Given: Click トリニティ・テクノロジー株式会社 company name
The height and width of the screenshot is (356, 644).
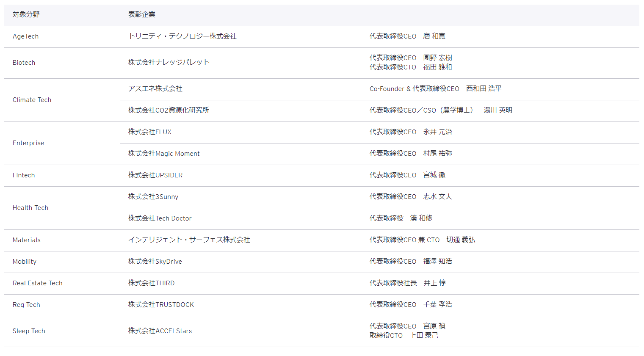Looking at the screenshot, I should coord(182,36).
